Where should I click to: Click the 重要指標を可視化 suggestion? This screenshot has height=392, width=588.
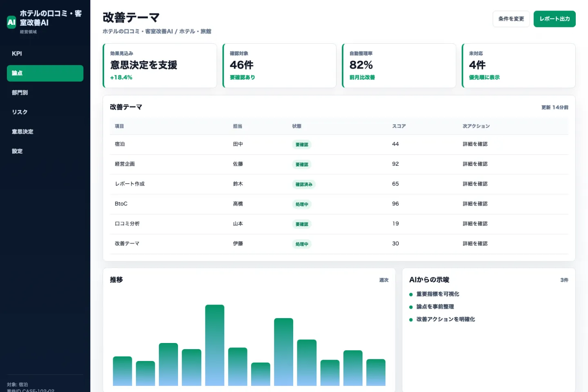(437, 294)
